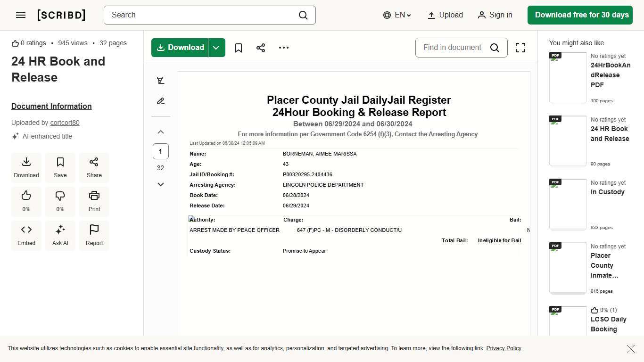Dismiss the cookie notice with the X
The height and width of the screenshot is (362, 644).
click(x=630, y=349)
